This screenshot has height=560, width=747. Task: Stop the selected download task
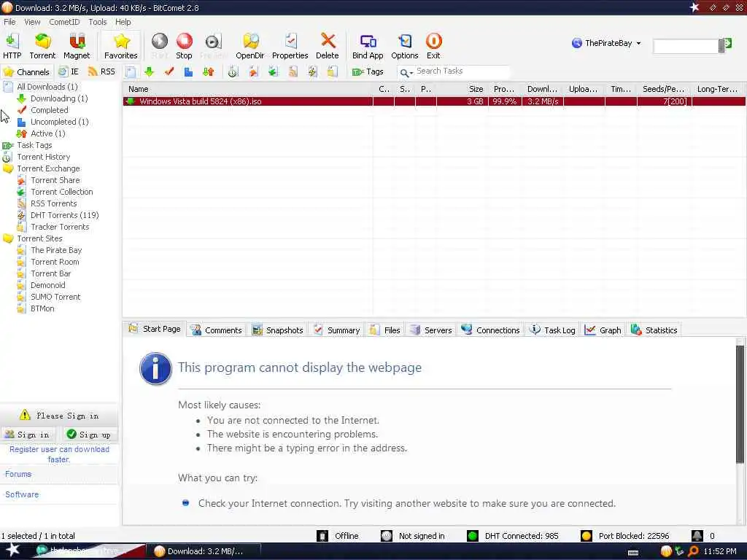pos(184,46)
